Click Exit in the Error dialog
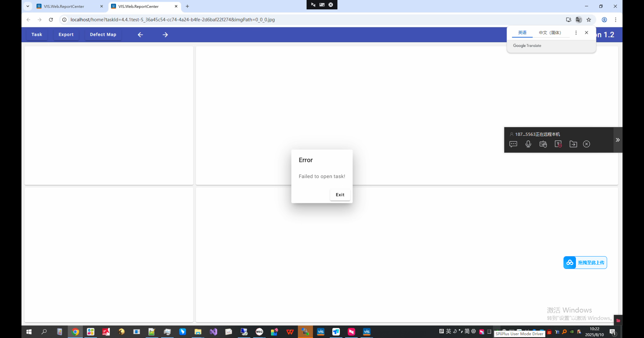This screenshot has height=338, width=644. (340, 195)
